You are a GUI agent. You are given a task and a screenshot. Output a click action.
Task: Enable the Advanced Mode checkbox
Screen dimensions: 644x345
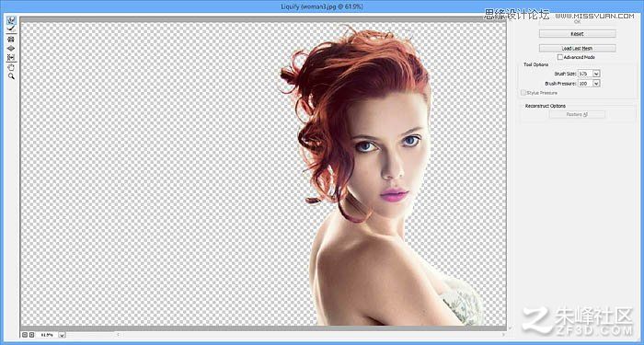click(560, 57)
